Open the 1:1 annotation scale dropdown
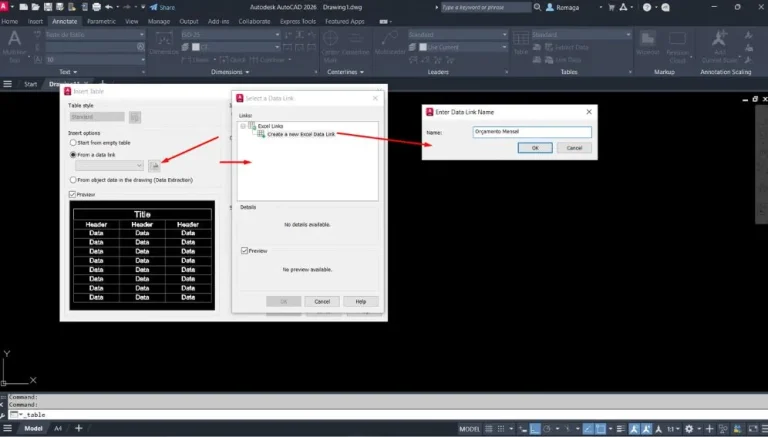 coord(673,429)
